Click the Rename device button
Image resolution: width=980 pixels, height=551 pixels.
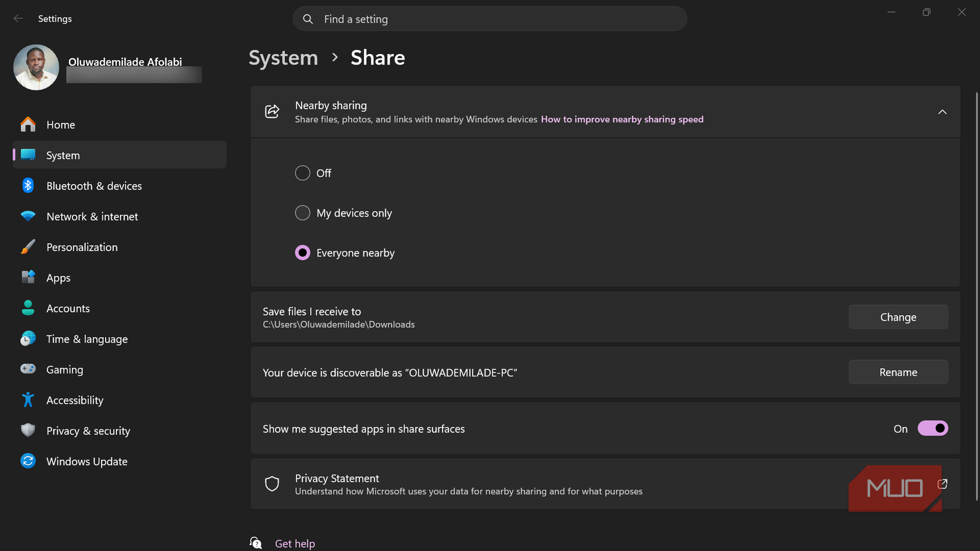898,372
